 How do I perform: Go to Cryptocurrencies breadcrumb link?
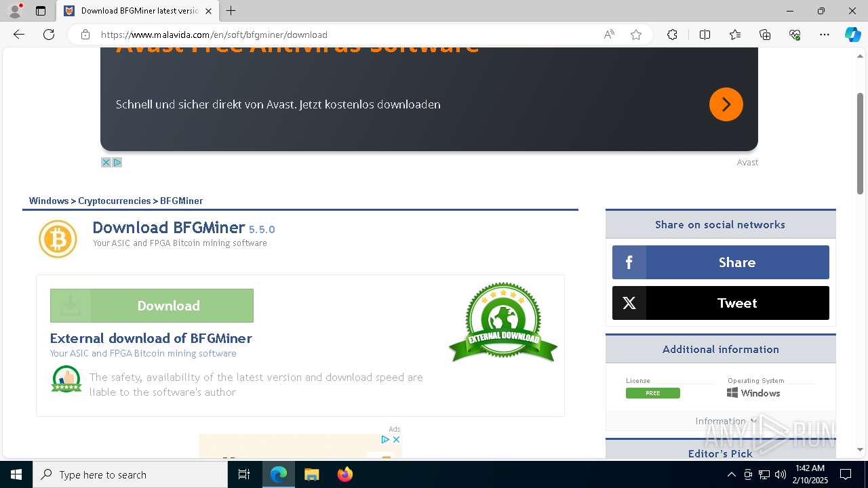click(x=115, y=201)
